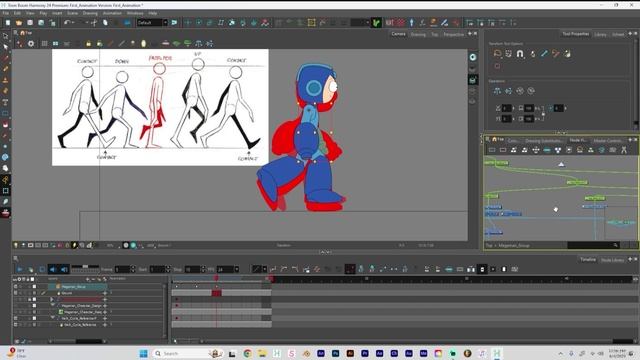
Task: Click the Node View search field
Action: click(x=593, y=245)
